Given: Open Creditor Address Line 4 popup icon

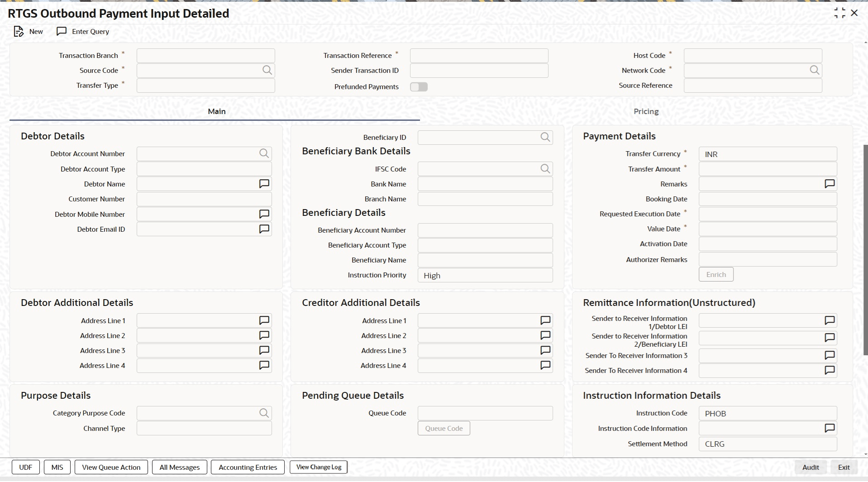Looking at the screenshot, I should point(545,365).
